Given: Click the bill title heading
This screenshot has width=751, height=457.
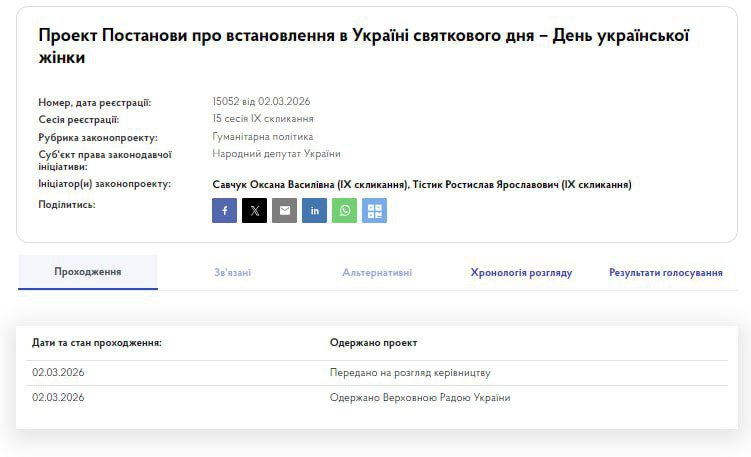Looking at the screenshot, I should coord(364,46).
